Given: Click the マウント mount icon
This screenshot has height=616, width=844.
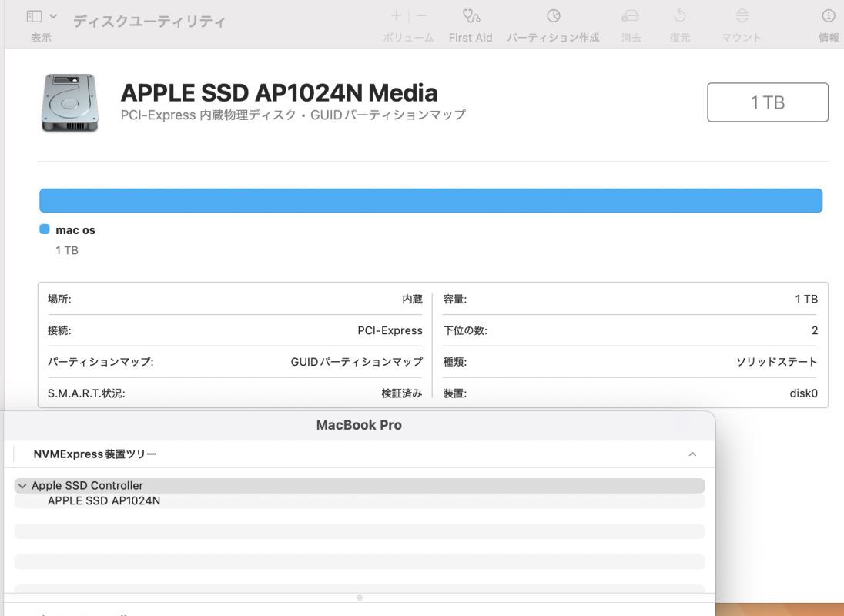Looking at the screenshot, I should 742,16.
